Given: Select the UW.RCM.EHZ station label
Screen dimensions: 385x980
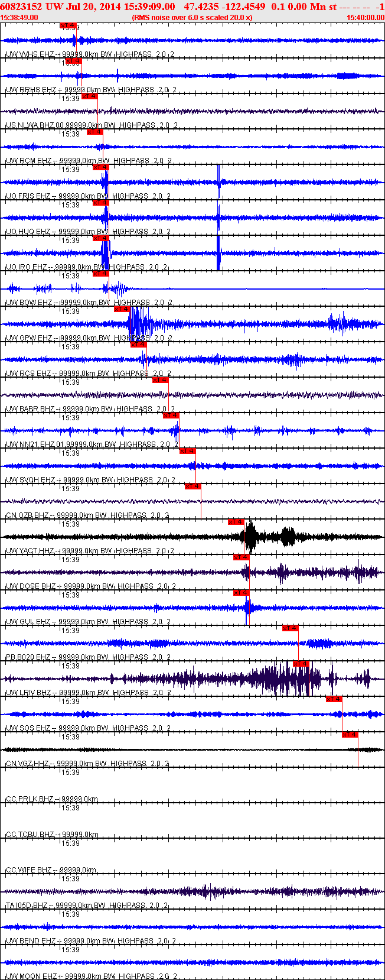Looking at the screenshot, I should [x=89, y=161].
